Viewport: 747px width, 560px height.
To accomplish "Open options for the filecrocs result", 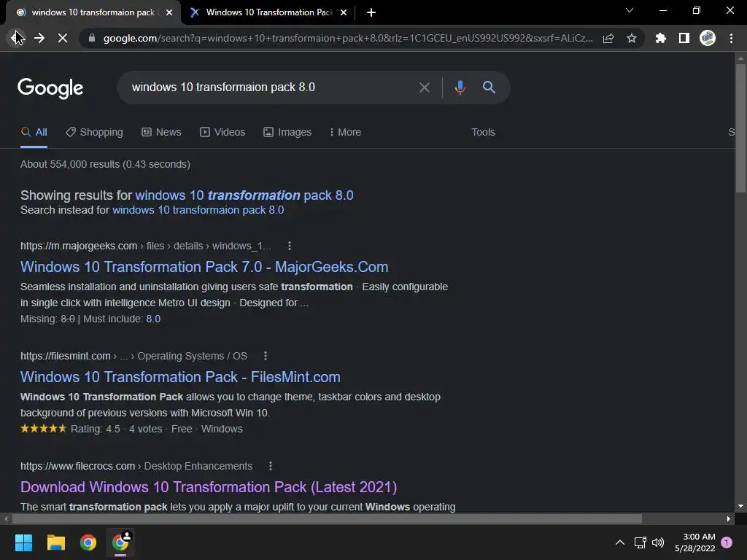I will [271, 466].
